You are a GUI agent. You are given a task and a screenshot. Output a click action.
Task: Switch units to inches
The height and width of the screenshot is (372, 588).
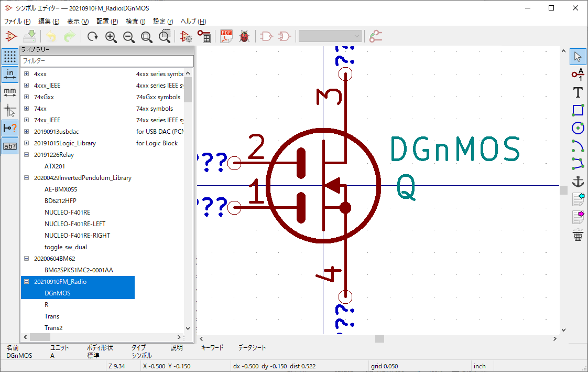10,75
